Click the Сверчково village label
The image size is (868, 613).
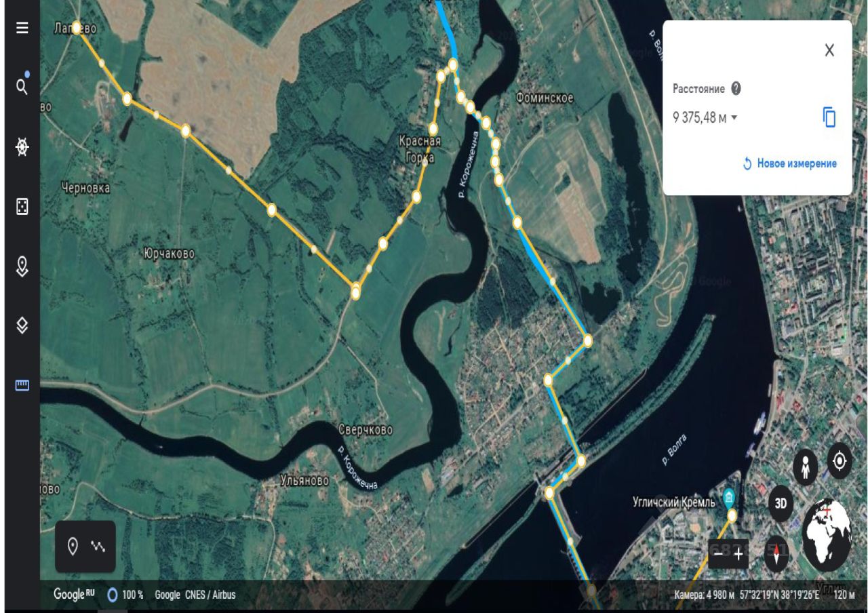366,431
